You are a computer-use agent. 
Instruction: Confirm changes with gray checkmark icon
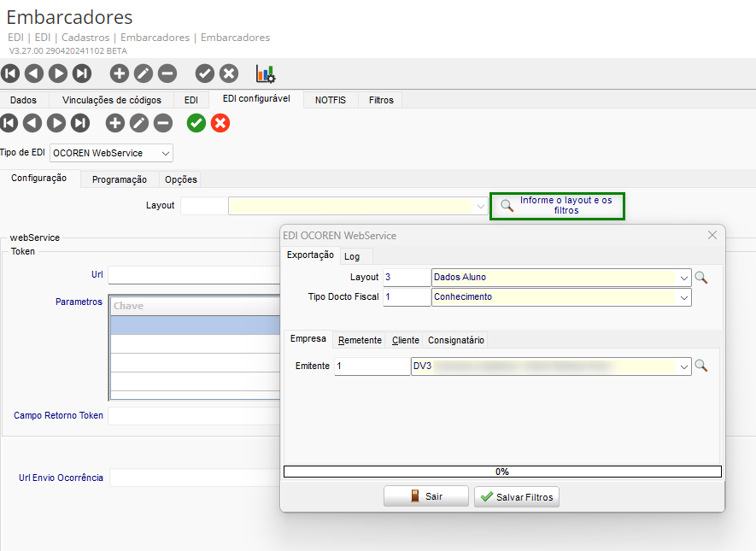[205, 73]
